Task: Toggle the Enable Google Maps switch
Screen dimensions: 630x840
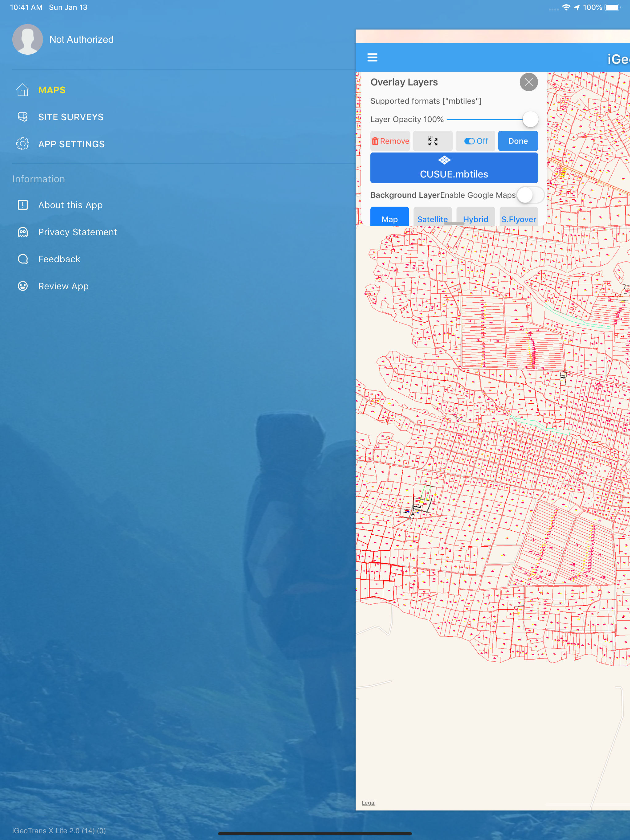Action: coord(530,195)
